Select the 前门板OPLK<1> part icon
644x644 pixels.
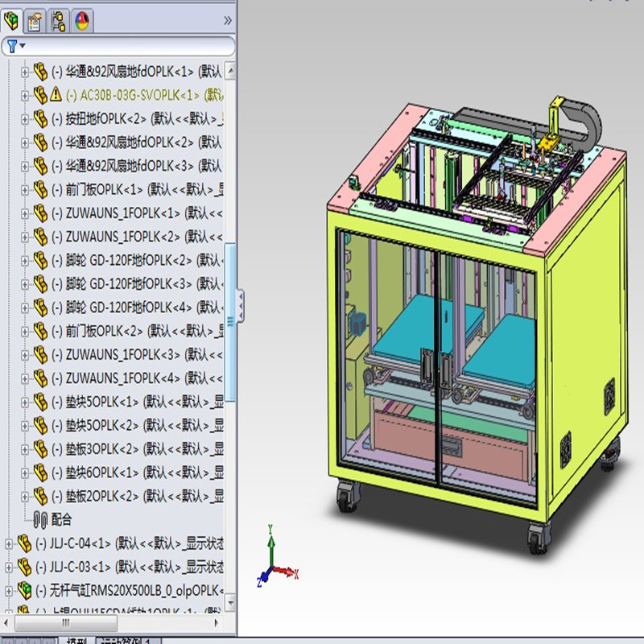click(x=40, y=190)
